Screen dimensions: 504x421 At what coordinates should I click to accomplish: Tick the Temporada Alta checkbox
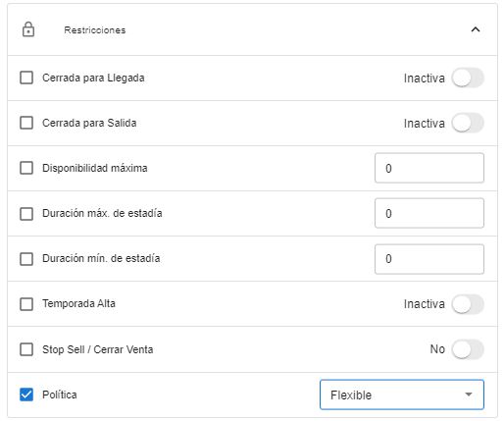[x=26, y=304]
